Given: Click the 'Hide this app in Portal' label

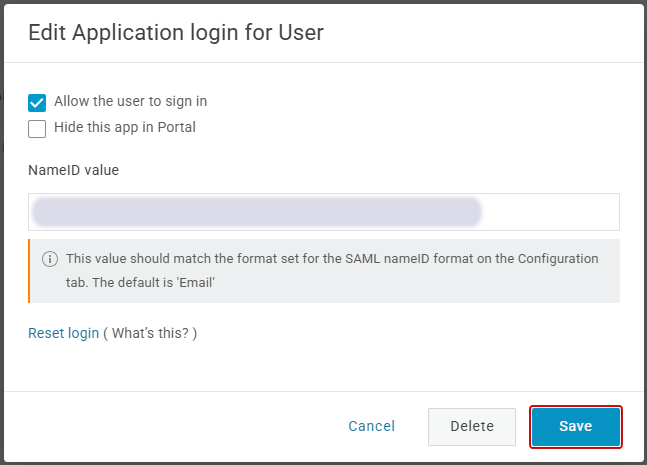Looking at the screenshot, I should [124, 127].
